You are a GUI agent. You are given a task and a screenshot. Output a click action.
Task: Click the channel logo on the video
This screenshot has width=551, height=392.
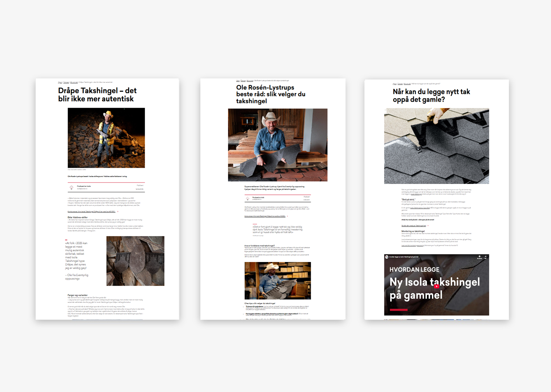(387, 257)
